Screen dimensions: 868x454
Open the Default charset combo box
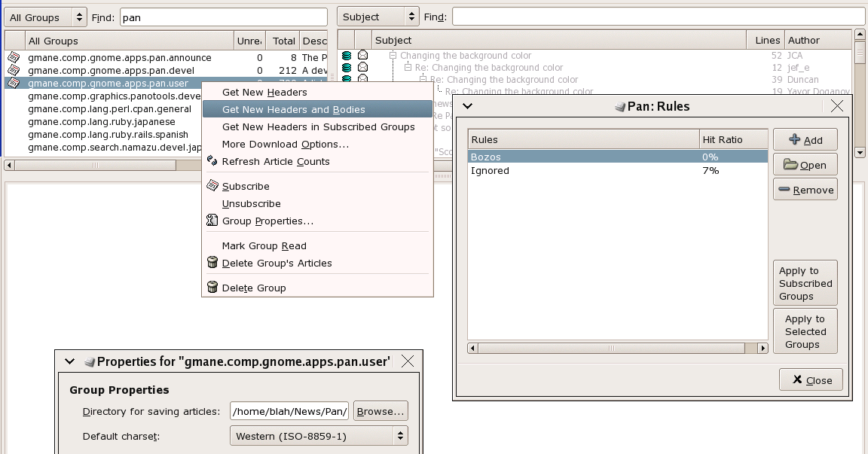pos(319,436)
